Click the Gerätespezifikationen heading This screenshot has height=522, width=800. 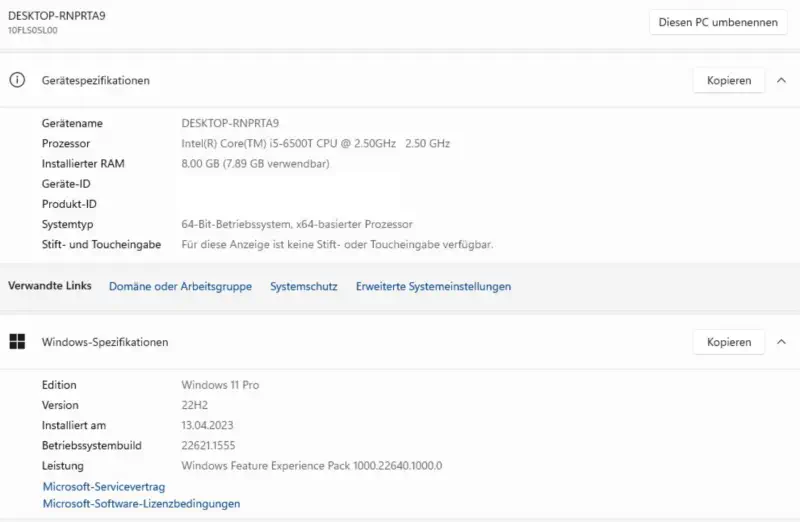point(96,81)
